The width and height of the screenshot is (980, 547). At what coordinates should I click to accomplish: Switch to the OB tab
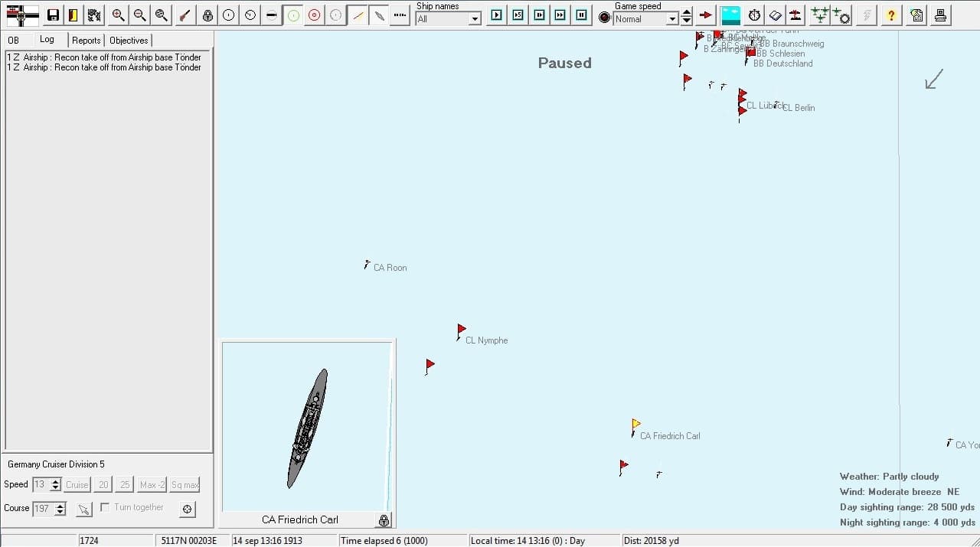coord(14,41)
